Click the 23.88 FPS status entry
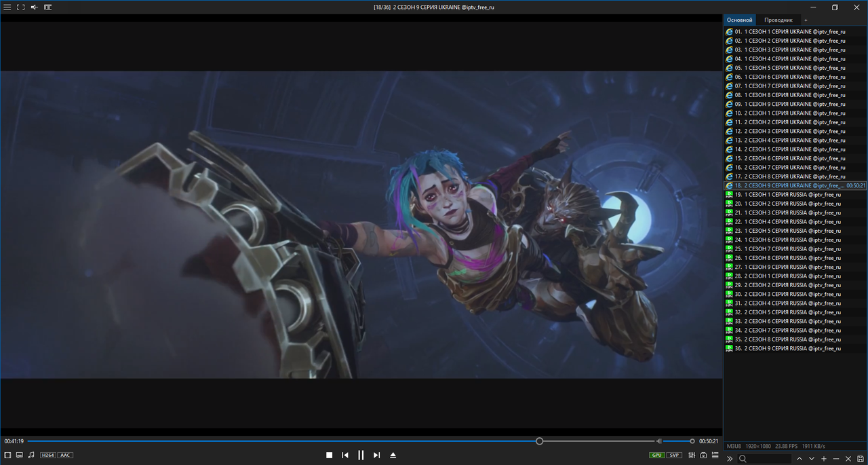 [787, 446]
